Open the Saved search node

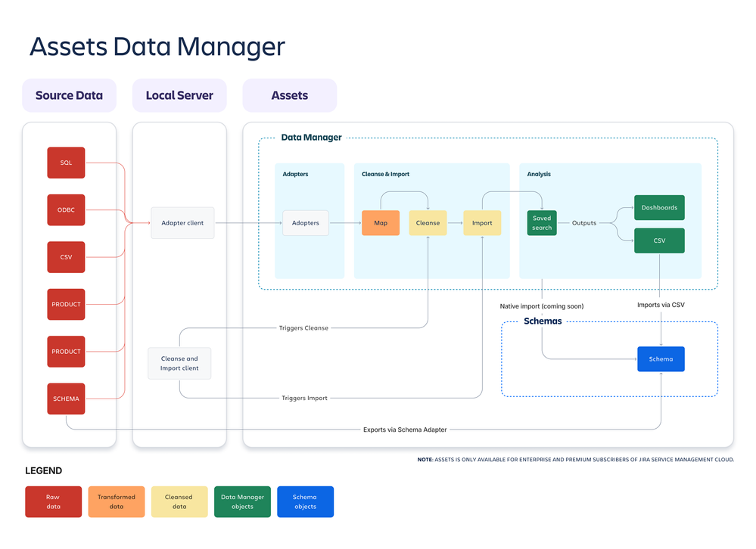tap(541, 222)
